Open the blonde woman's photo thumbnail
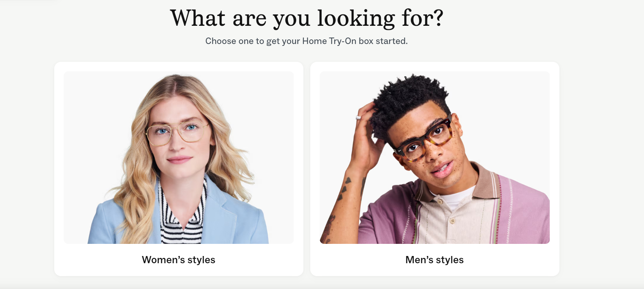The height and width of the screenshot is (289, 644). 179,157
